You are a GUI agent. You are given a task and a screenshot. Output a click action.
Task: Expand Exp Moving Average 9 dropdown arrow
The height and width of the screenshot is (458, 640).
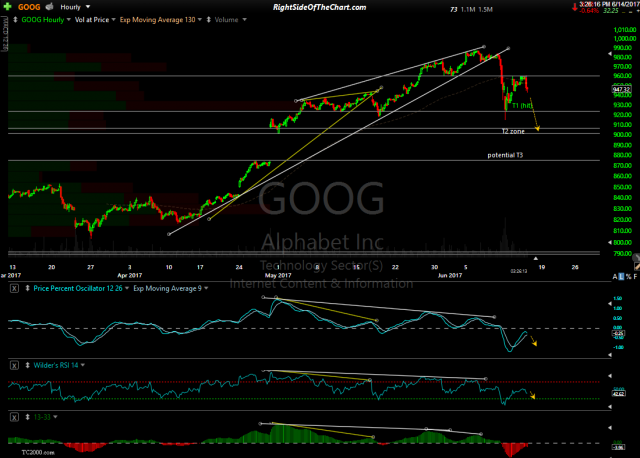pos(206,288)
